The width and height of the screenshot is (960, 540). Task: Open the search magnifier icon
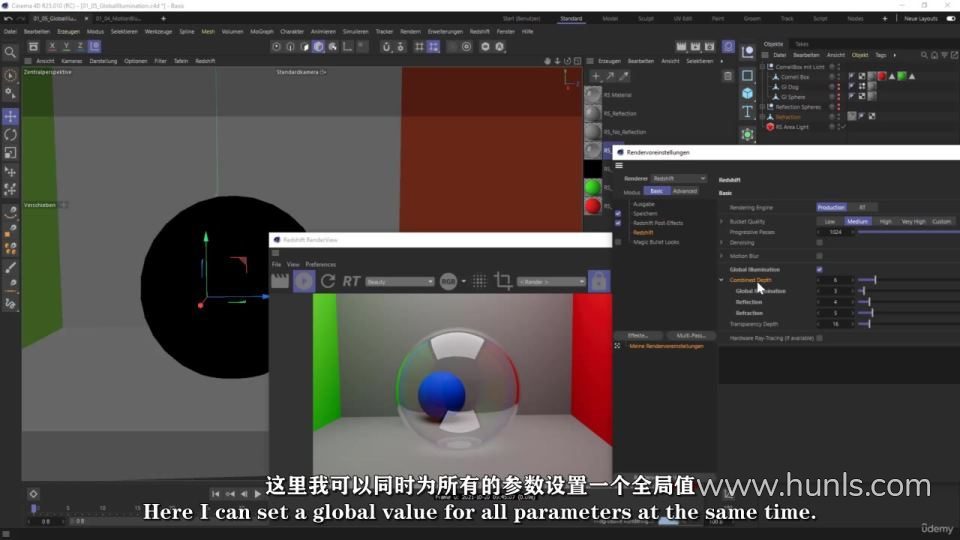(x=10, y=53)
